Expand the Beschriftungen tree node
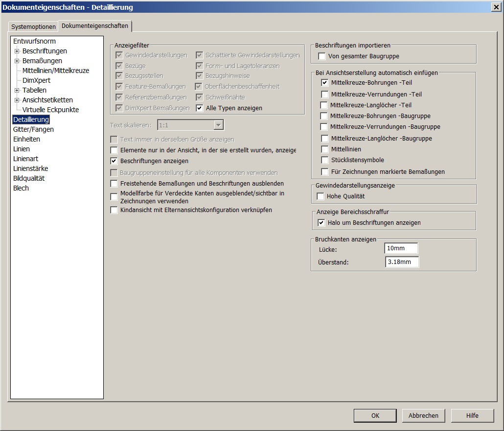The image size is (504, 431). click(x=17, y=51)
